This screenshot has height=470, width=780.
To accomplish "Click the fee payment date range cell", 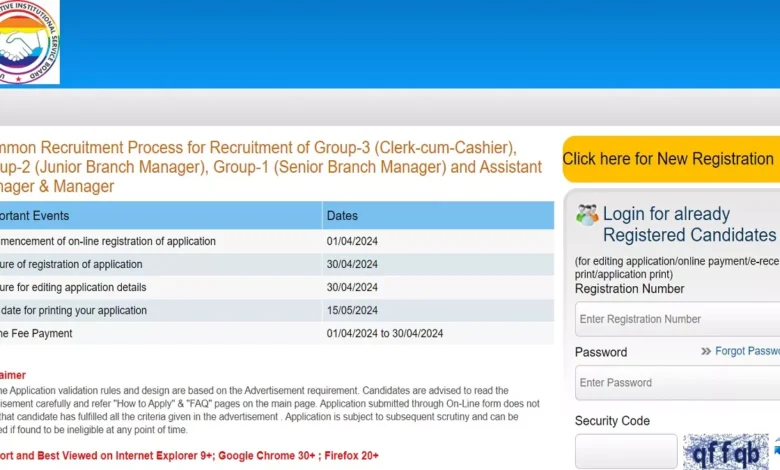I will pyautogui.click(x=384, y=333).
